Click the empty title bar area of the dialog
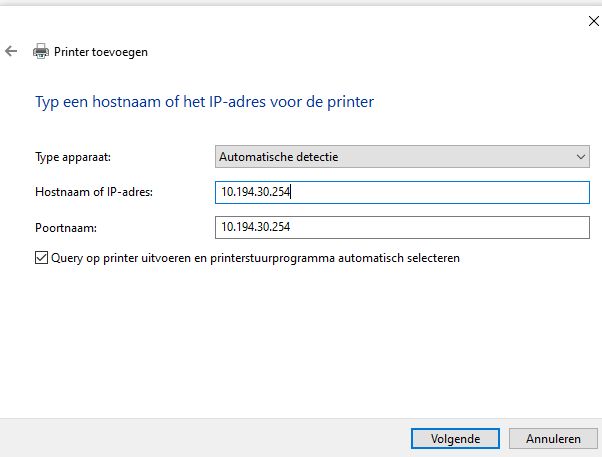This screenshot has width=602, height=457. [x=300, y=19]
